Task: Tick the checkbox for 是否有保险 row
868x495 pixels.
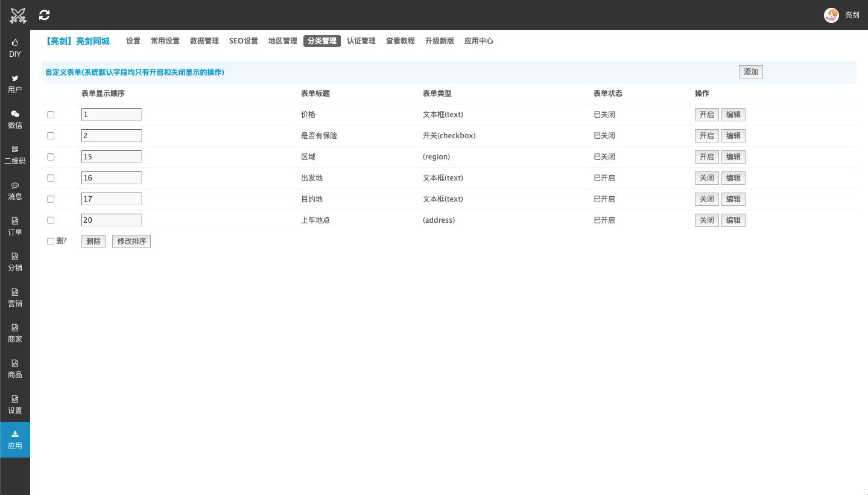Action: point(51,136)
